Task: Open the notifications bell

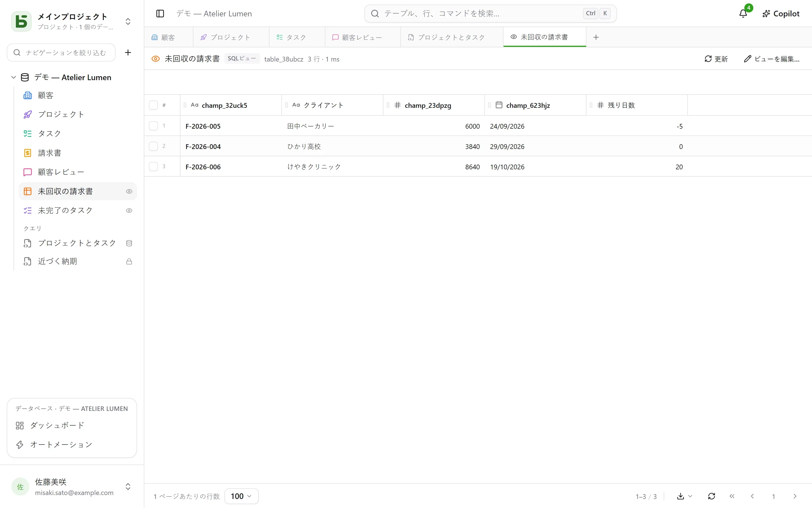Action: point(743,14)
